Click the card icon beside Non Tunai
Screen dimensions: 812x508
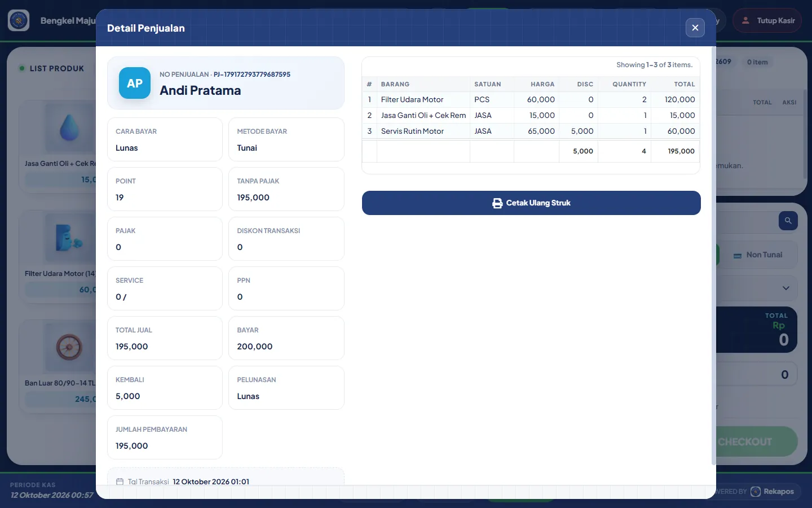pos(738,256)
